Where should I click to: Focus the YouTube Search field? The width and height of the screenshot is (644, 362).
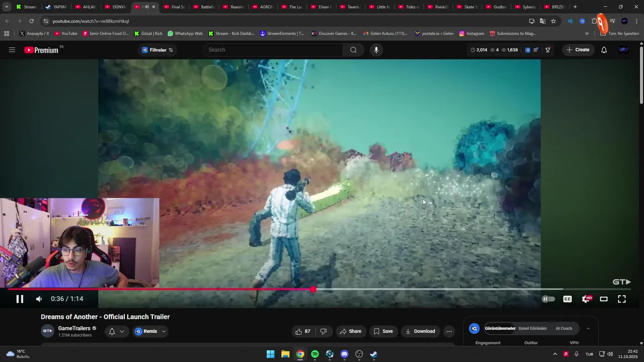[274, 50]
